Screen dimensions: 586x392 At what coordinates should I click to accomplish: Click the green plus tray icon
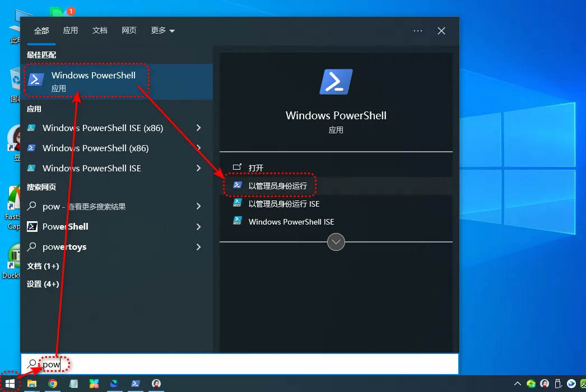click(531, 384)
